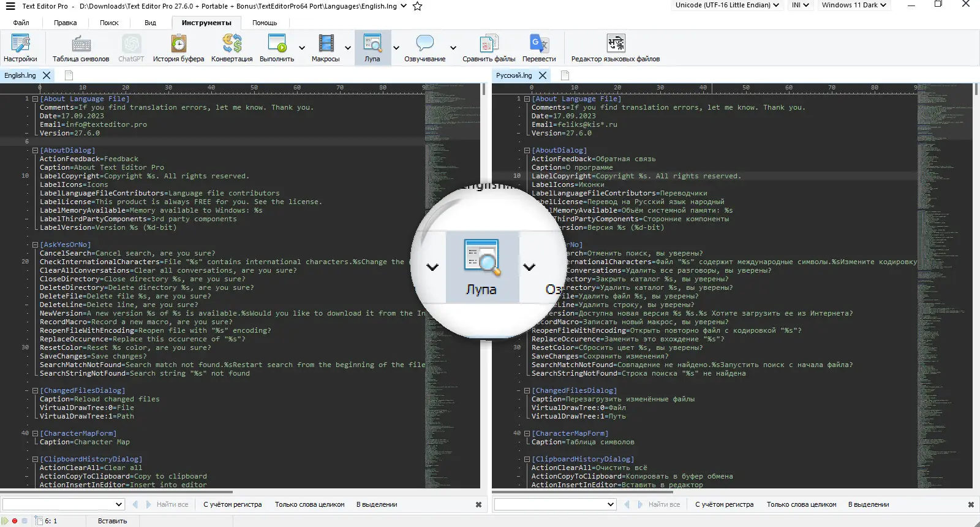Toggle the Лупа magnifier tool in the toolbar
The image size is (980, 527).
click(372, 48)
